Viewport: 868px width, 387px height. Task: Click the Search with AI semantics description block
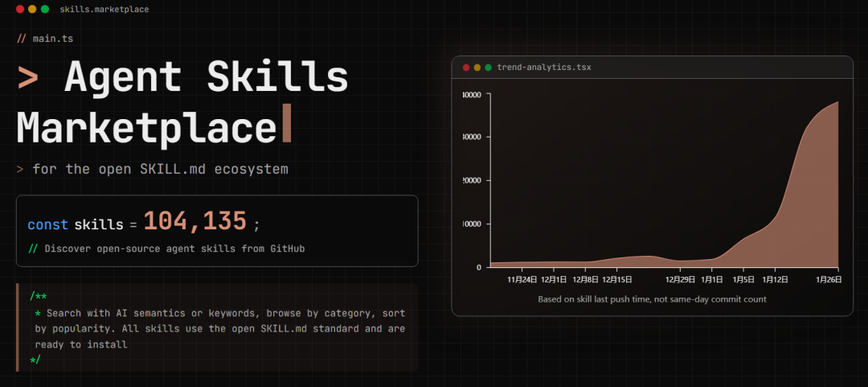[217, 328]
